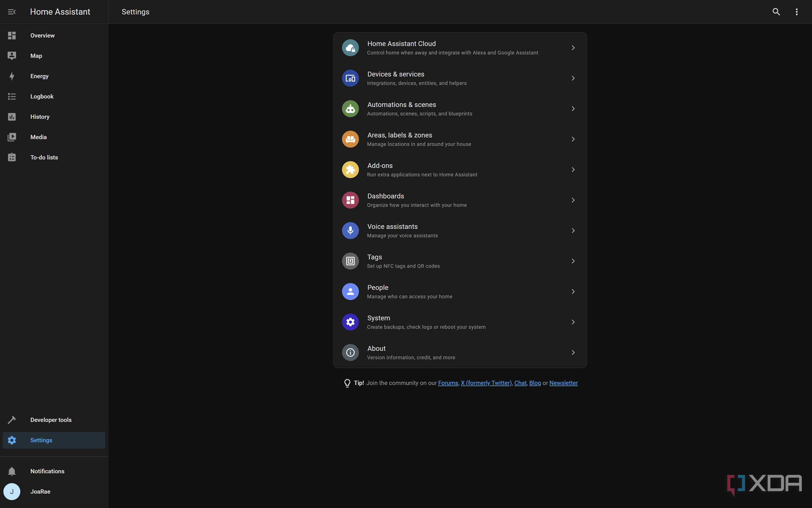Go to Overview in the sidebar
This screenshot has width=812, height=508.
[42, 36]
